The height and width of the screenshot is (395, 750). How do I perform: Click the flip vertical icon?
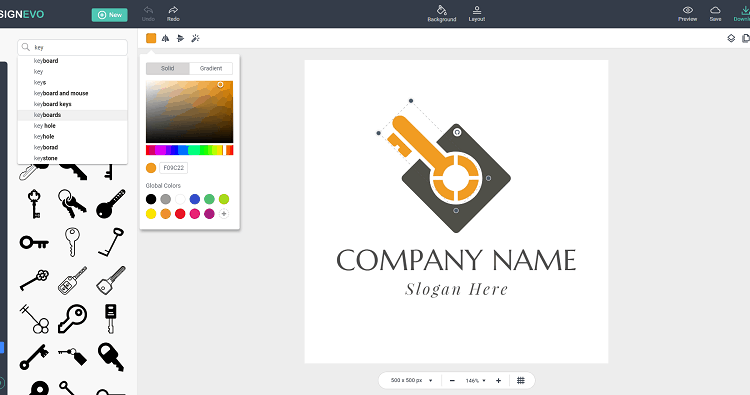(180, 38)
